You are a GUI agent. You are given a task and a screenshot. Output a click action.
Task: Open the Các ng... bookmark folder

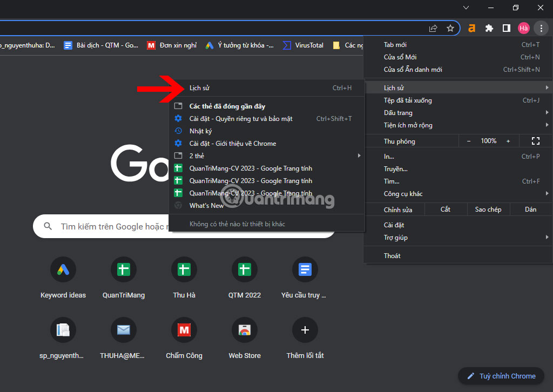click(347, 45)
